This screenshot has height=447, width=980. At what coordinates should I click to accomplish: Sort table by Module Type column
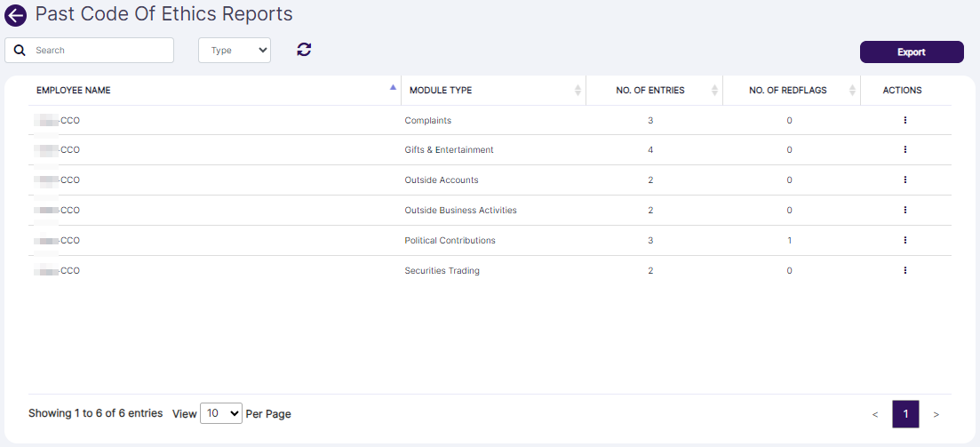click(x=441, y=90)
